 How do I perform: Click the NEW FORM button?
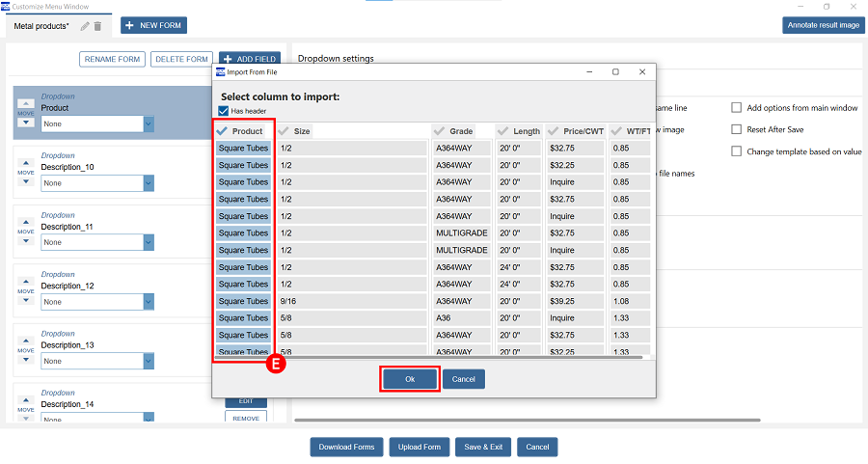pyautogui.click(x=154, y=25)
